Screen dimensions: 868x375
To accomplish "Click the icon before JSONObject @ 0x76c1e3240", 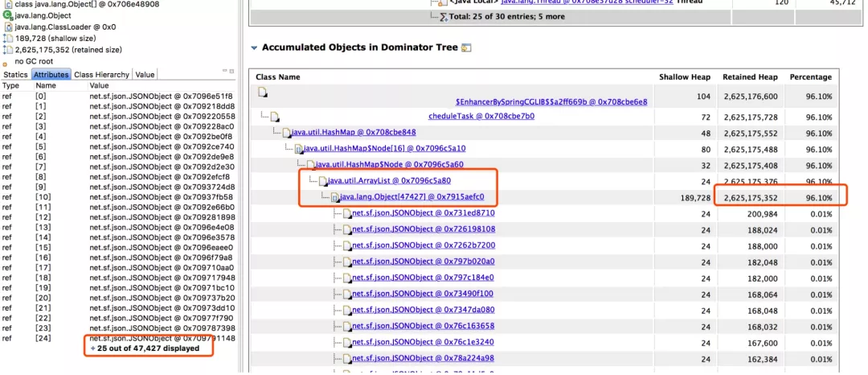I will pos(347,342).
